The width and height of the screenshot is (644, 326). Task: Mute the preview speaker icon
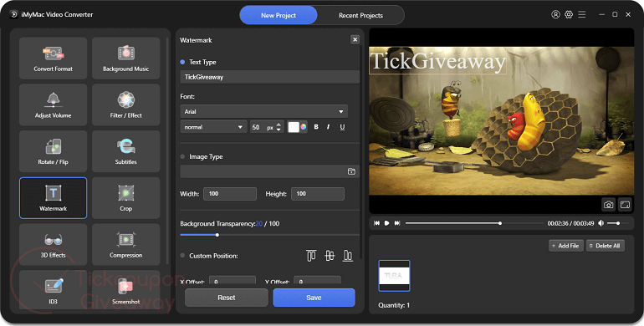tap(601, 223)
